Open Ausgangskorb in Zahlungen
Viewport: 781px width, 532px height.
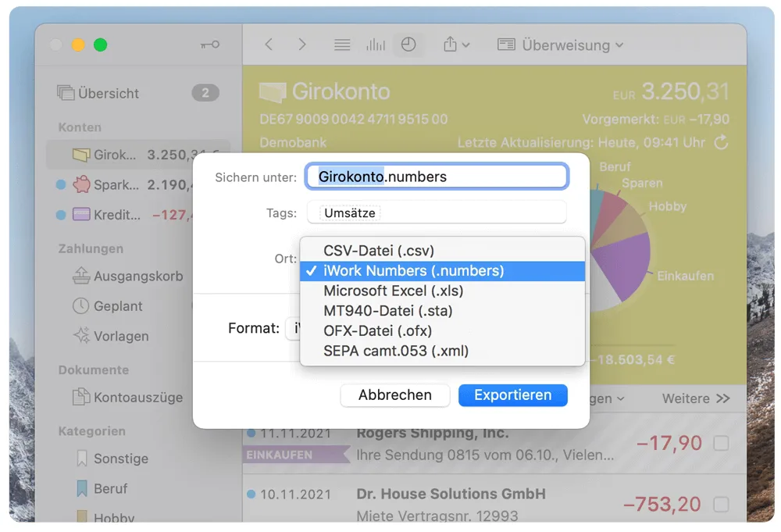[129, 276]
